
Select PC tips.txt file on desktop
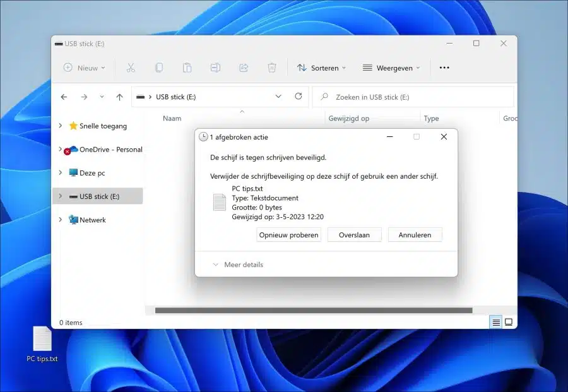pos(42,344)
